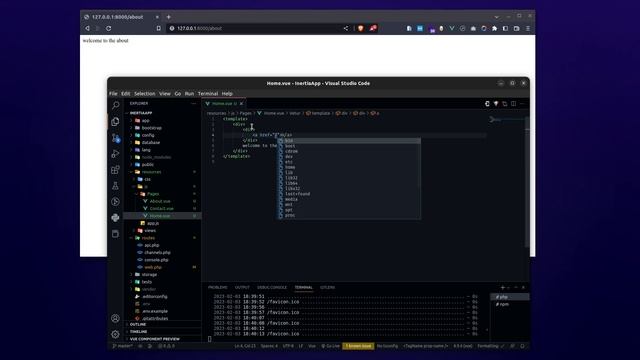Click the yellow known issue status item
The image size is (640, 360).
tap(358, 346)
